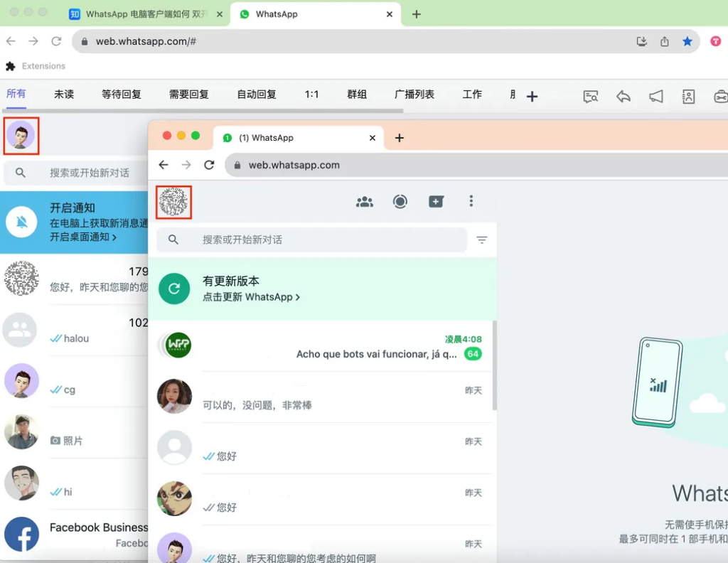
Task: Click own profile avatar in rear WhatsApp
Action: click(21, 136)
